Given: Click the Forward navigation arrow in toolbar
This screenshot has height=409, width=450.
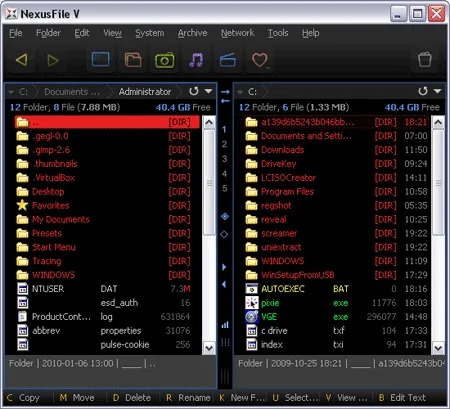Looking at the screenshot, I should 53,60.
